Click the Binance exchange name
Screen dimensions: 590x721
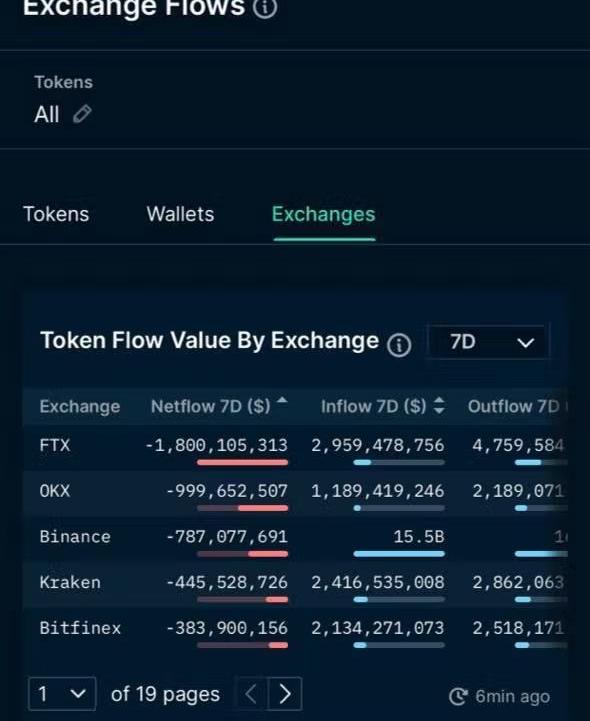75,537
